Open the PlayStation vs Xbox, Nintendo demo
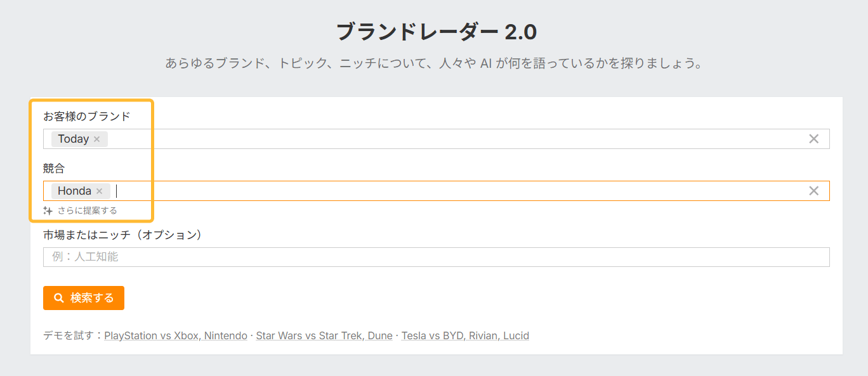 (175, 335)
